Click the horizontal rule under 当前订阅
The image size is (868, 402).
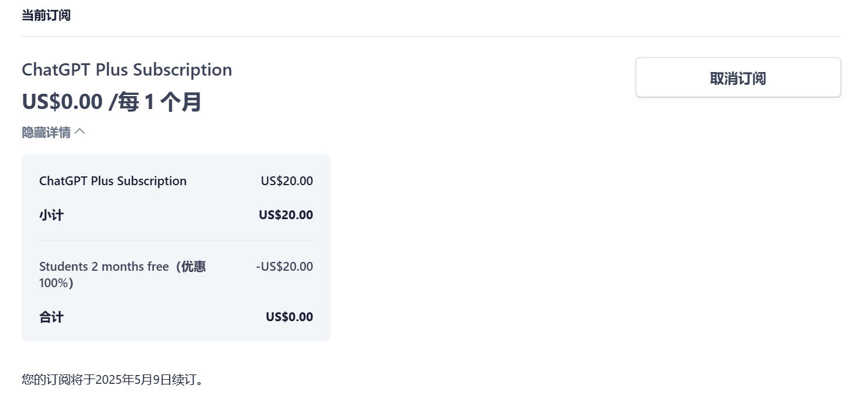click(431, 36)
